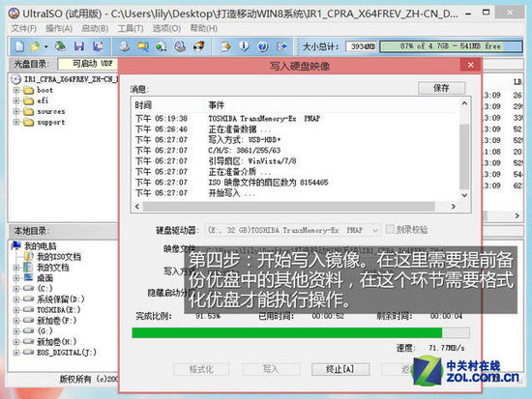
Task: Open the 启动(B) menu
Action: pyautogui.click(x=95, y=28)
